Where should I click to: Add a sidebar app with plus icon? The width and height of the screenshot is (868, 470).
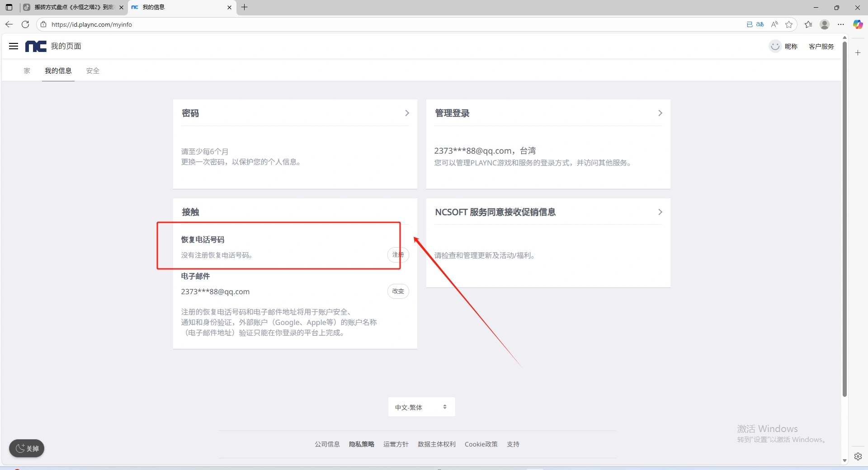coord(858,53)
